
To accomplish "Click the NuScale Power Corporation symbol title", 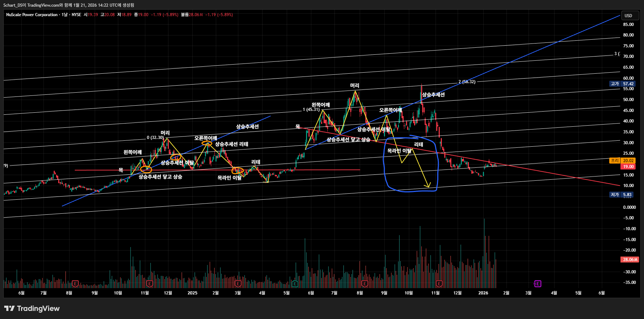I will pyautogui.click(x=32, y=15).
